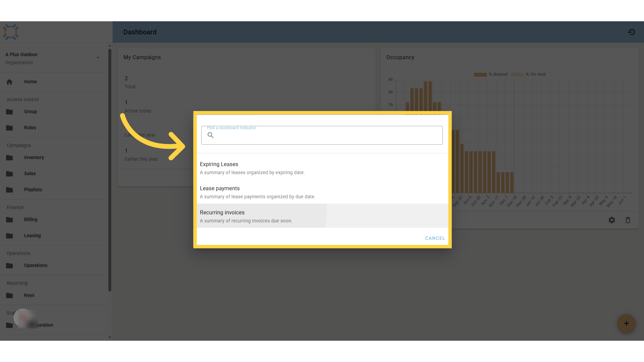This screenshot has height=362, width=644.
Task: Open Leasing in the sidebar
Action: [x=54, y=236]
